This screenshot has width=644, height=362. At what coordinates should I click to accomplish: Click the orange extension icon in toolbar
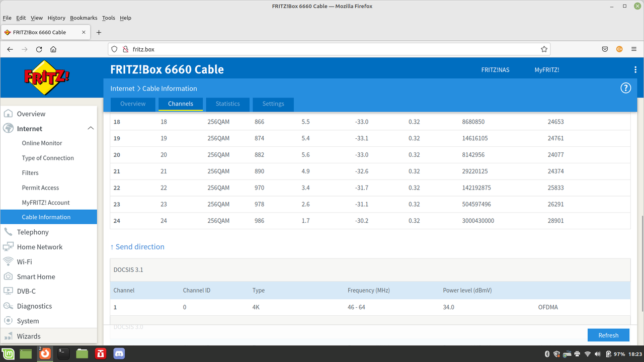(x=620, y=49)
